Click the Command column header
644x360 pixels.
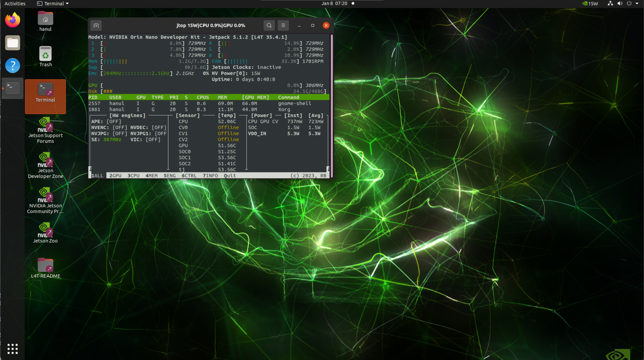click(288, 97)
